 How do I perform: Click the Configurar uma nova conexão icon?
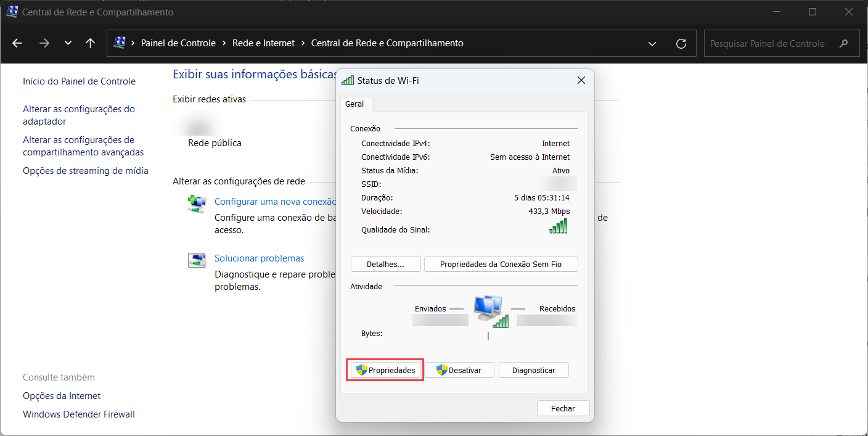click(x=197, y=204)
